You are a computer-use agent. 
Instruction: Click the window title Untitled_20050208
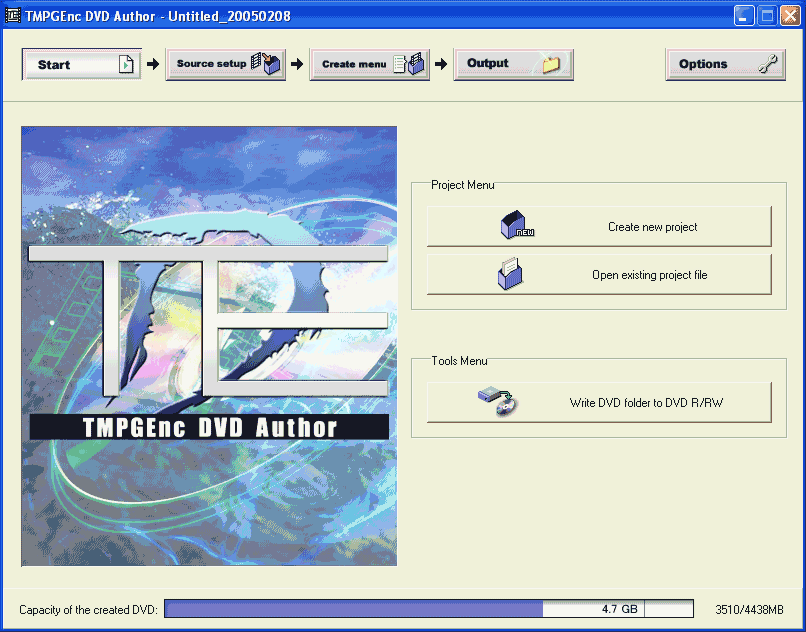[x=229, y=16]
